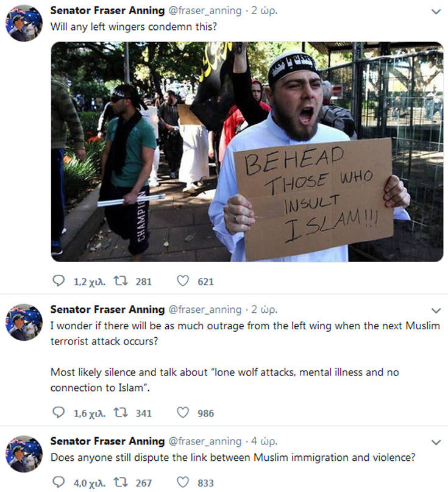Click the first tweet's profile avatar

24,23
